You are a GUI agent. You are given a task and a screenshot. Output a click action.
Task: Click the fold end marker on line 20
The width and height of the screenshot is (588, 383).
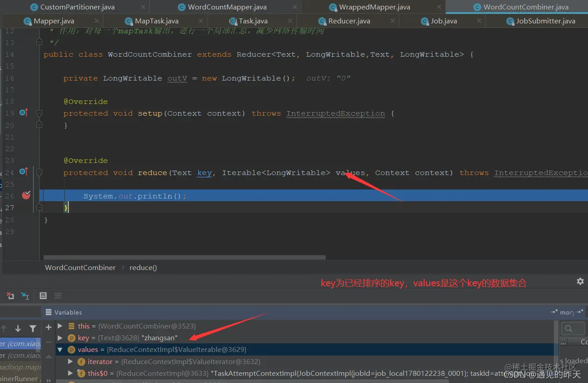[x=39, y=125]
